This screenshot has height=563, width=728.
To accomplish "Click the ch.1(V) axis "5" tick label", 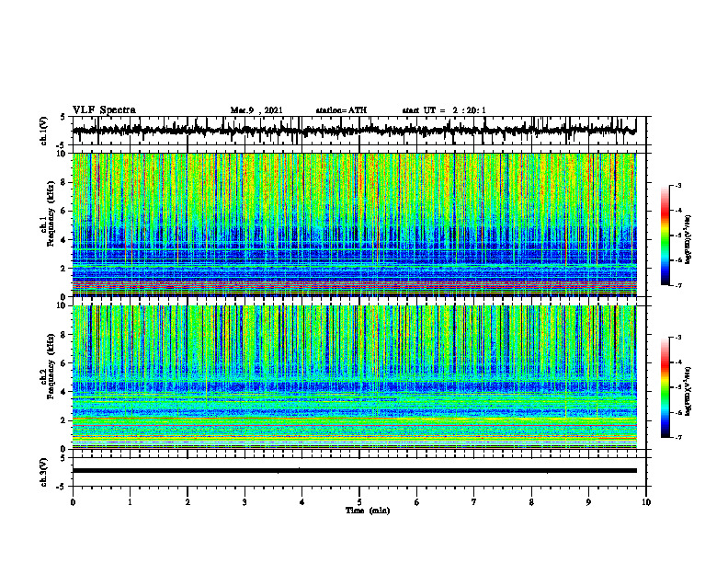I will (x=63, y=117).
